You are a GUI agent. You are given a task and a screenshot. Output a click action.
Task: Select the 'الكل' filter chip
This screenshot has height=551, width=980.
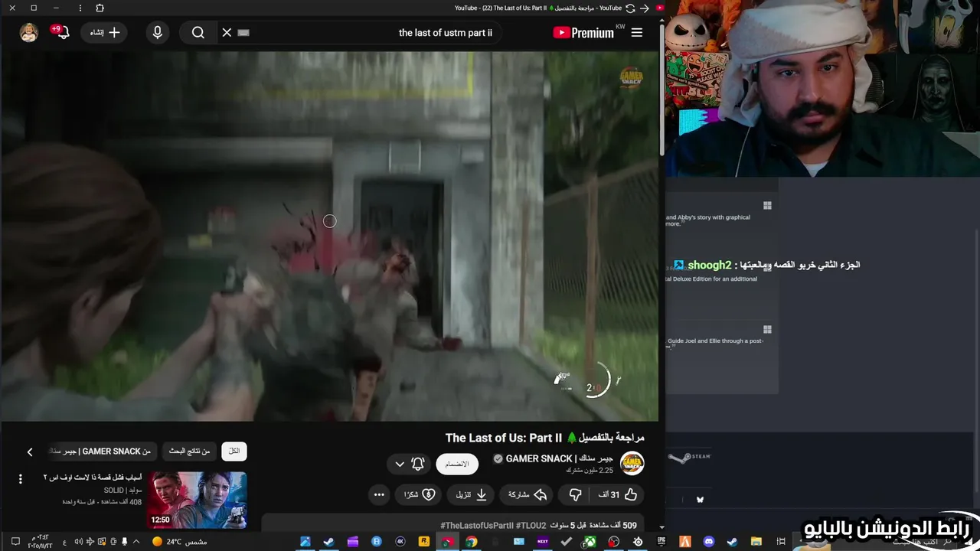(x=234, y=451)
